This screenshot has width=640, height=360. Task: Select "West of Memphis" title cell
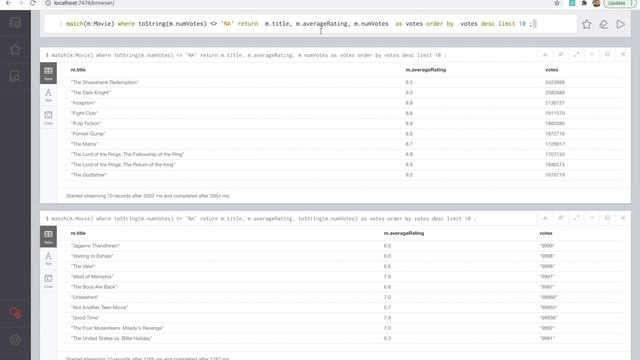(x=91, y=276)
